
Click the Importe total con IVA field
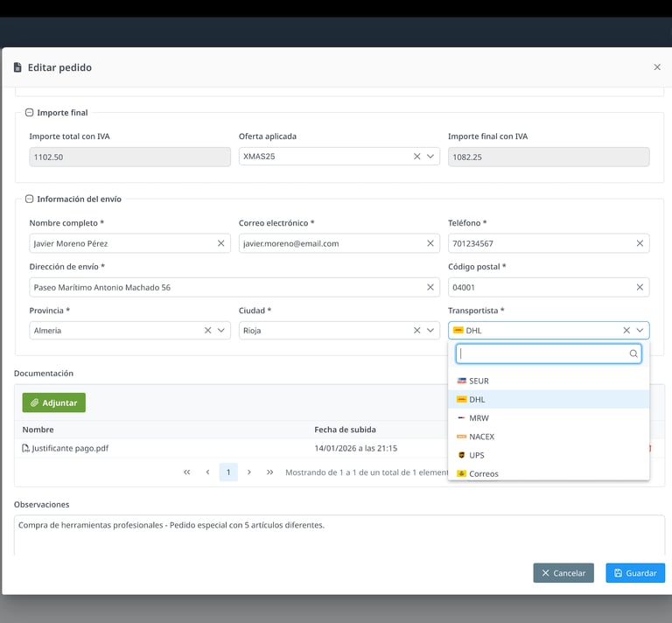pyautogui.click(x=129, y=157)
